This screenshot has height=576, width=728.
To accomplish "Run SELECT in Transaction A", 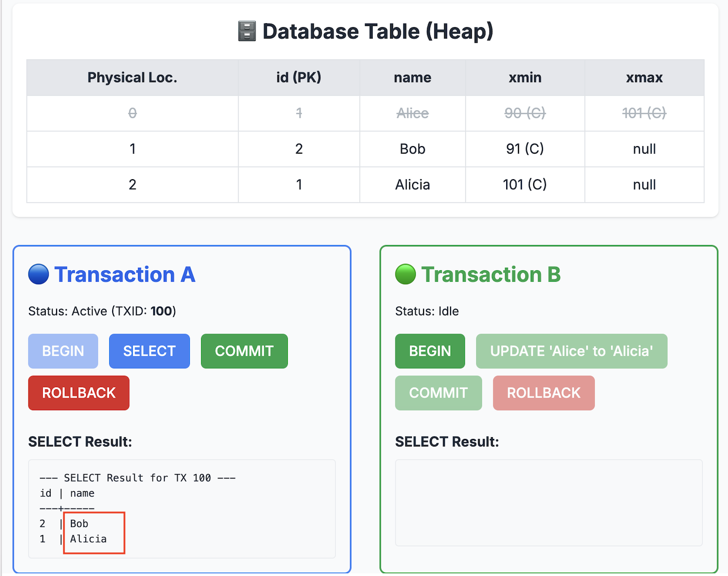I will coord(149,351).
